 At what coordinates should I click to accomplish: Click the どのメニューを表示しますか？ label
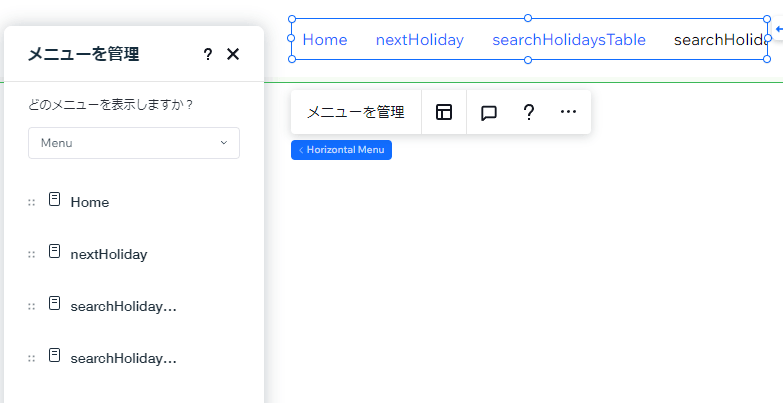click(110, 105)
